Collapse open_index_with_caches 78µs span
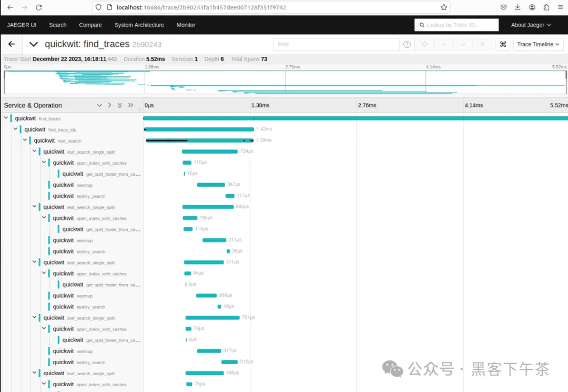Viewport: 568px width, 392px height. pos(44,384)
